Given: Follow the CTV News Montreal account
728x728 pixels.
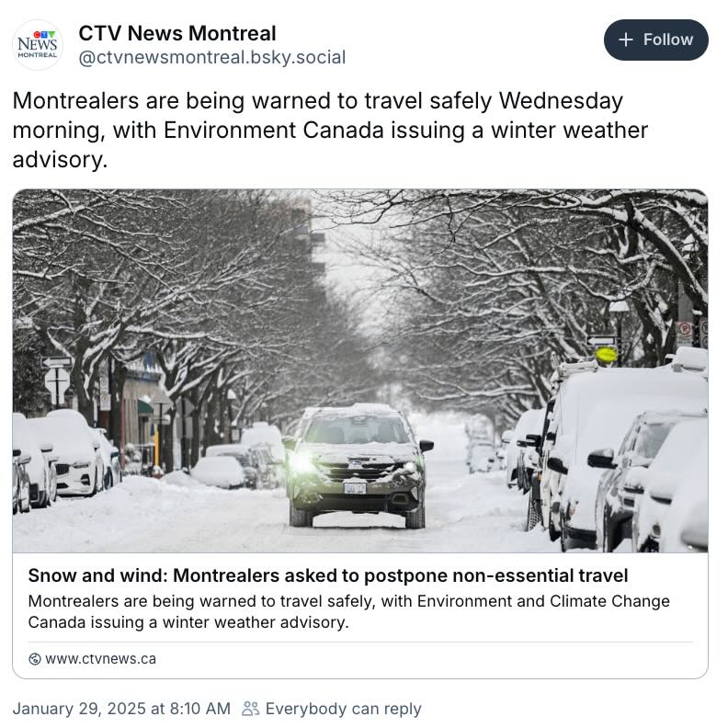Looking at the screenshot, I should click(x=655, y=40).
